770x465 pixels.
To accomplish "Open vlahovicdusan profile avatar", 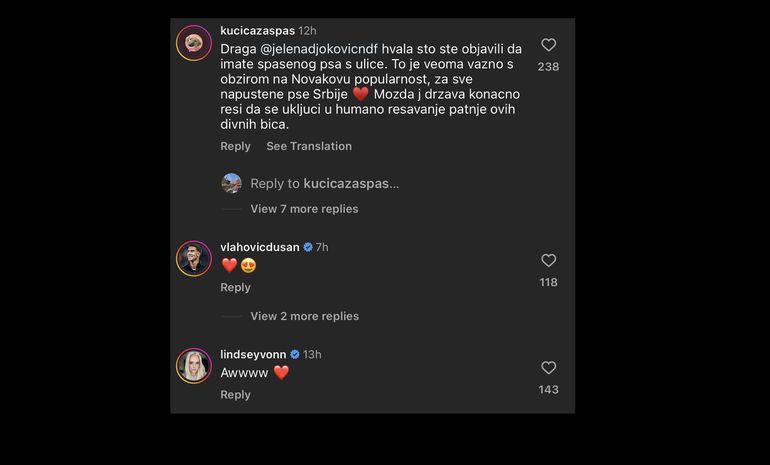I will coord(194,259).
